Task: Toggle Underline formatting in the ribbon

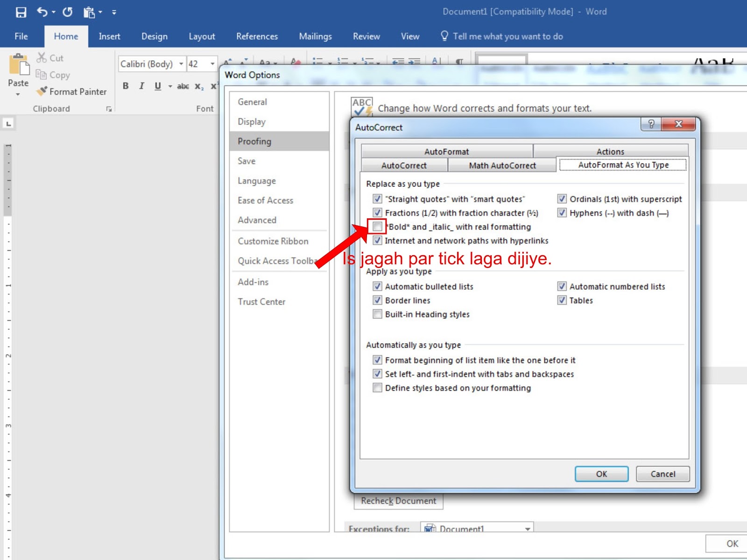Action: (x=158, y=86)
